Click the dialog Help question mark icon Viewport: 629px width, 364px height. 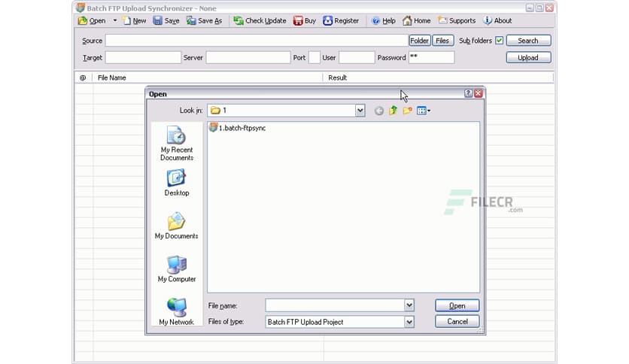[x=468, y=93]
